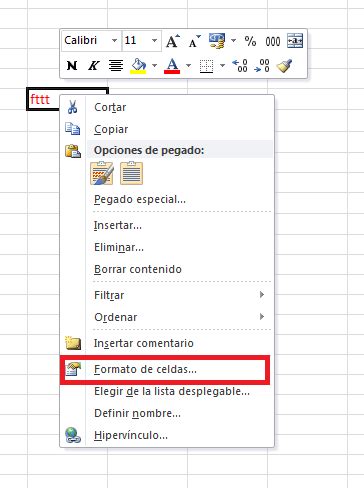Apply the red font color
The width and height of the screenshot is (364, 488).
click(x=172, y=66)
